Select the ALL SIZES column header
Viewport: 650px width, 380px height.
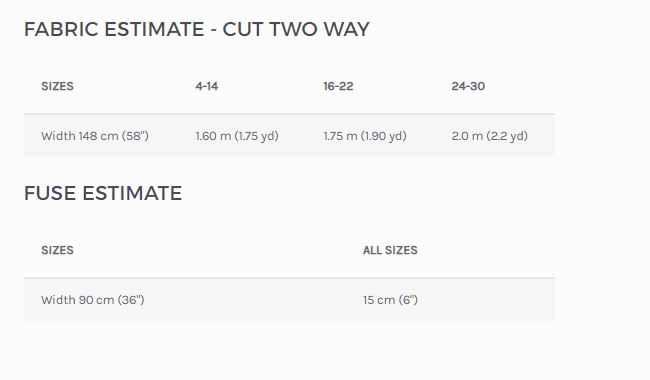(x=390, y=250)
